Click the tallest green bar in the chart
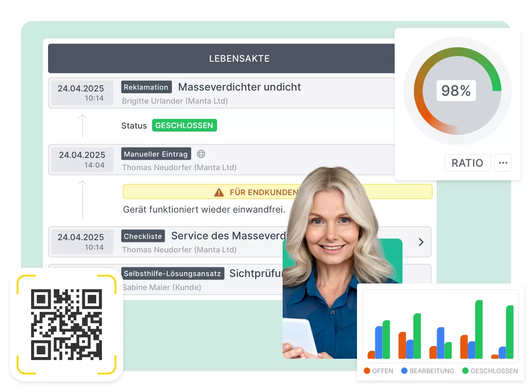Image resolution: width=532 pixels, height=392 pixels. click(x=479, y=329)
